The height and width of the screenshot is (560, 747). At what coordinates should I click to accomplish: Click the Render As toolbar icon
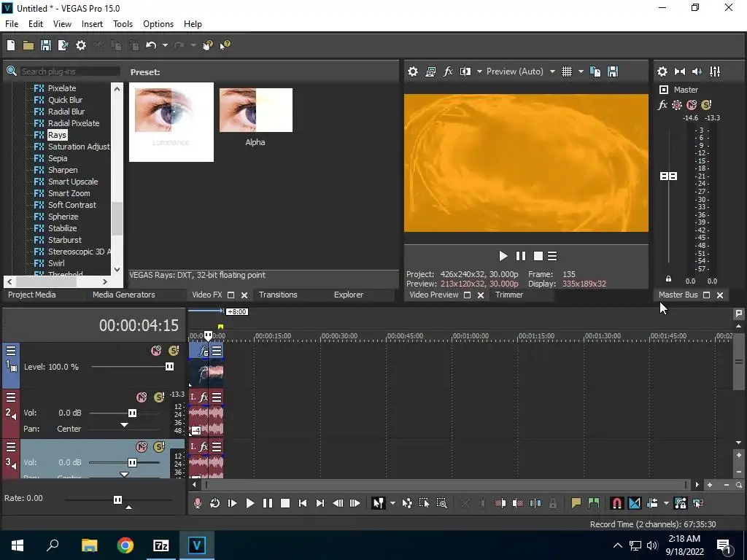63,45
